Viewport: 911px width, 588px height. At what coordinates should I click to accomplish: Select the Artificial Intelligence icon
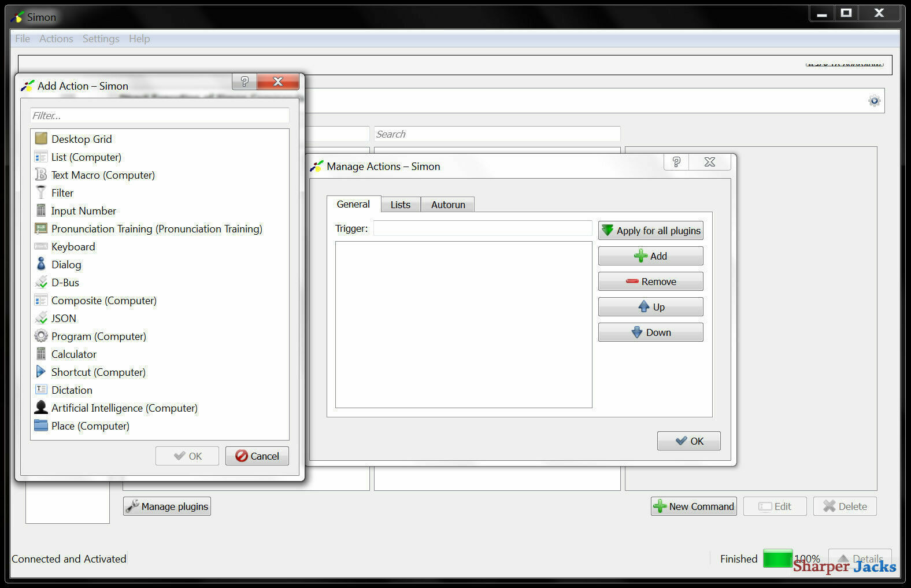(41, 408)
